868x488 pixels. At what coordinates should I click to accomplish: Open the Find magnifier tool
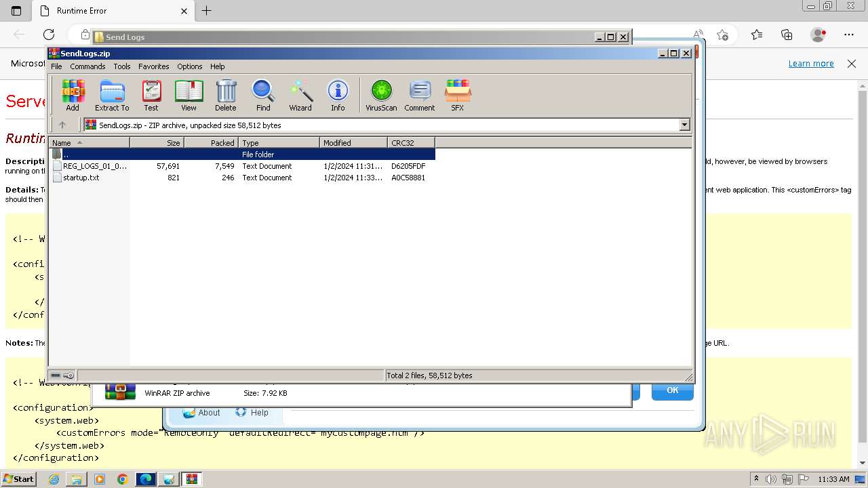coord(263,95)
